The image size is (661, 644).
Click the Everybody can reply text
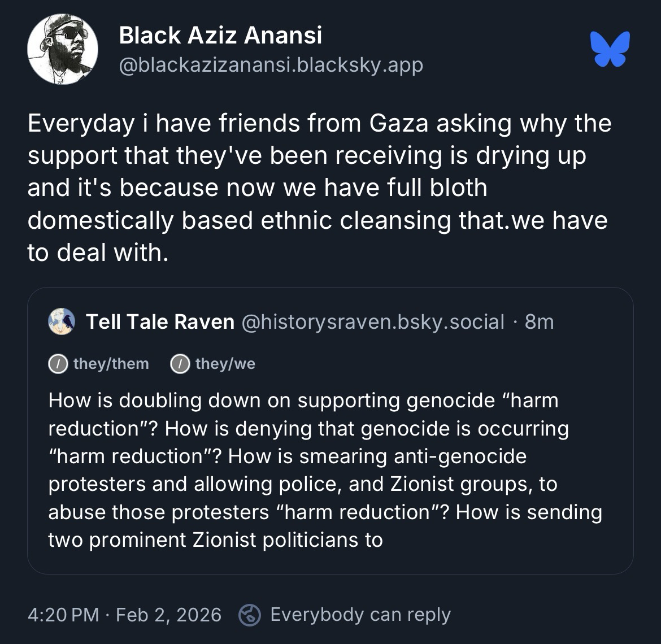pyautogui.click(x=360, y=615)
